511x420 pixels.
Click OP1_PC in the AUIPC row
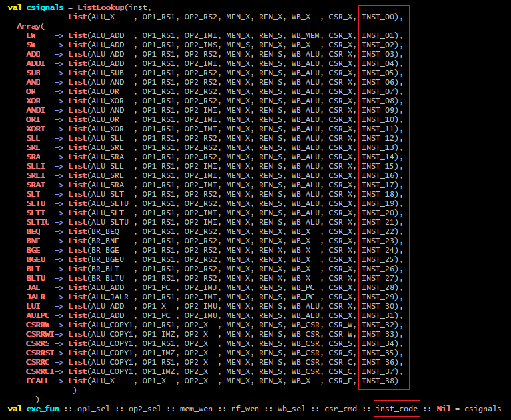pos(156,315)
